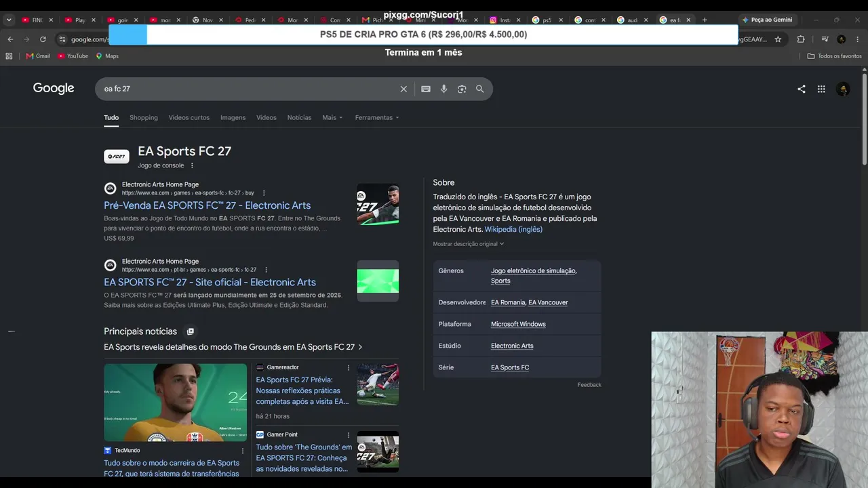Open the on-screen keyboard input tool

pyautogui.click(x=426, y=89)
